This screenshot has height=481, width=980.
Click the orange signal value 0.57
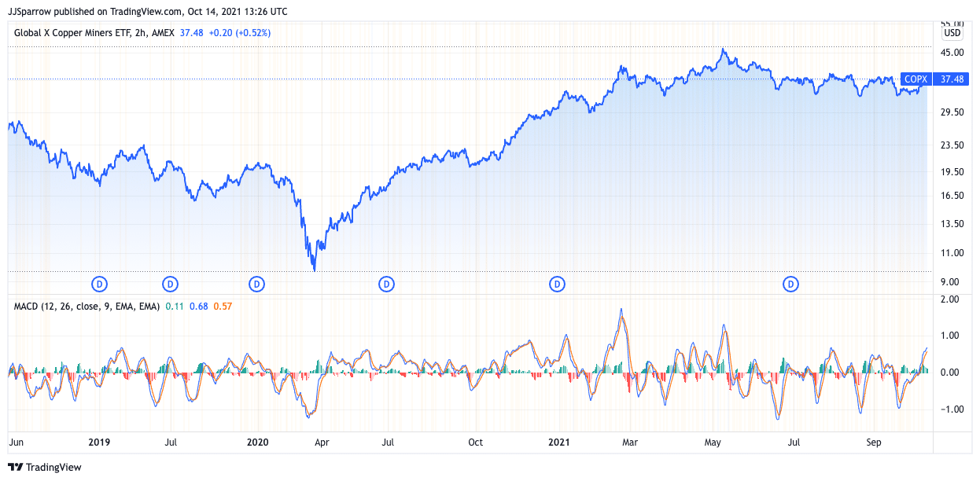coord(222,306)
